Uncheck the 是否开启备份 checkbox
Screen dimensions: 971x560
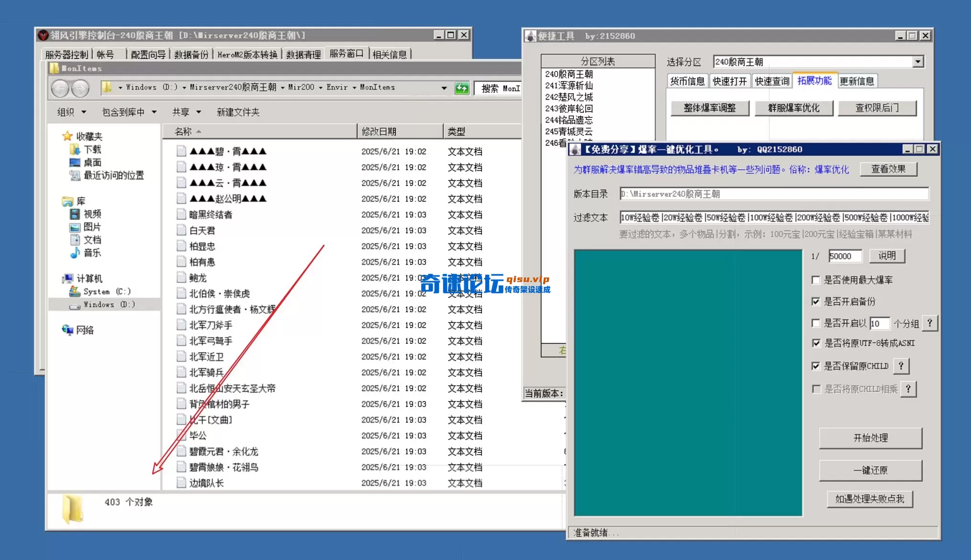(x=816, y=302)
